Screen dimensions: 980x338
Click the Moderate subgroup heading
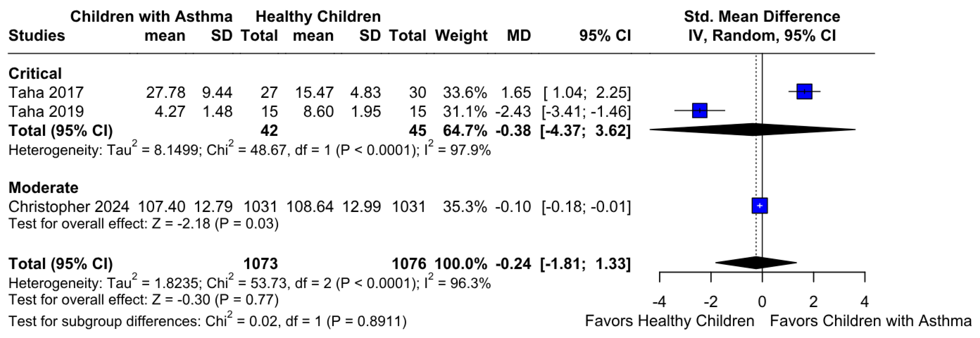[x=43, y=188]
